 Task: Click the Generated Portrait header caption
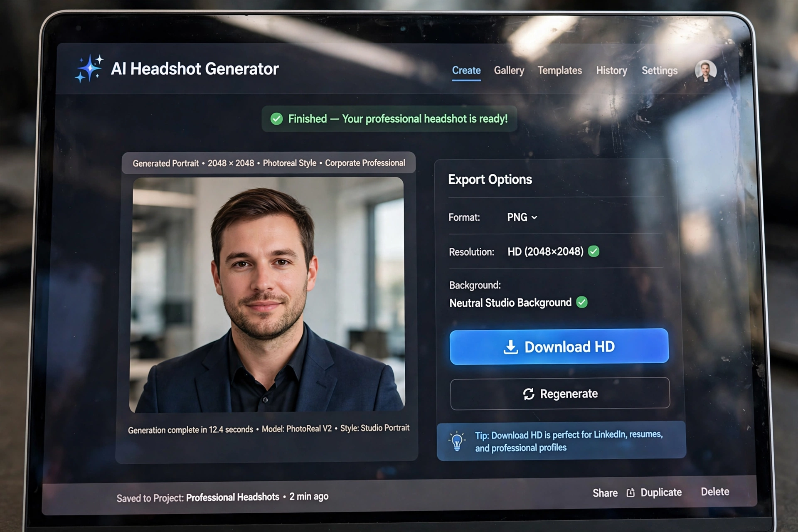(268, 163)
